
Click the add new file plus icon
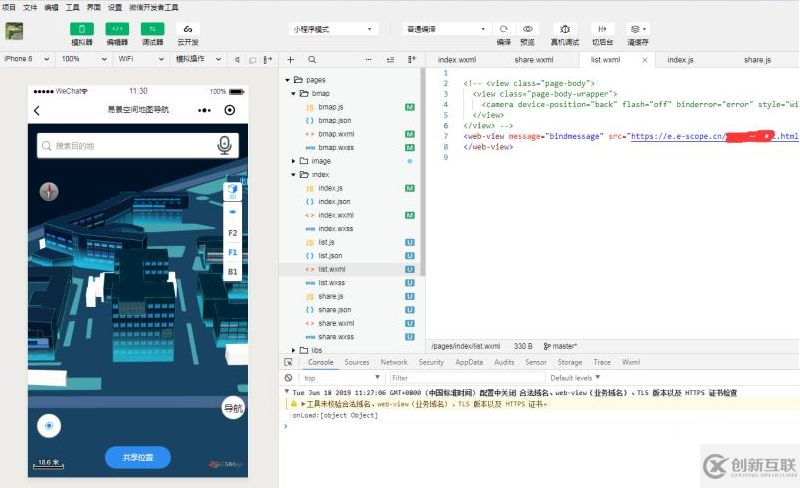(290, 60)
